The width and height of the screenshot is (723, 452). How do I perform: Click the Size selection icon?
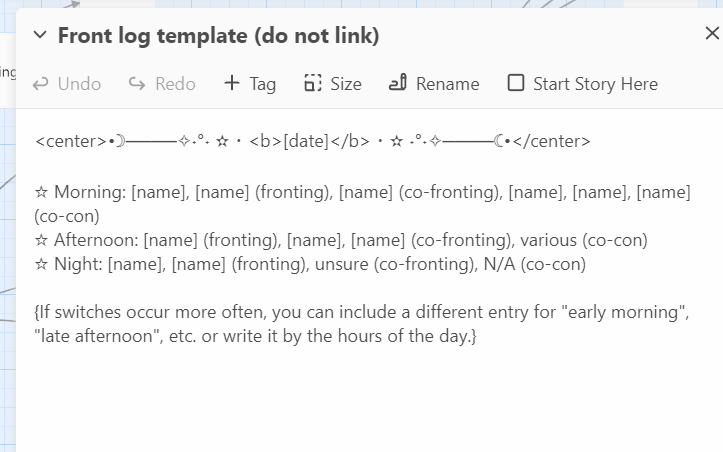[x=313, y=83]
